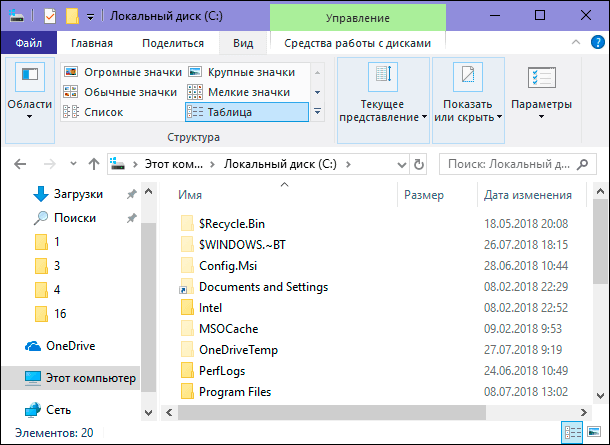Screen dimensions: 610x445
Task: Select OneDrive in the navigation pane
Action: point(60,346)
